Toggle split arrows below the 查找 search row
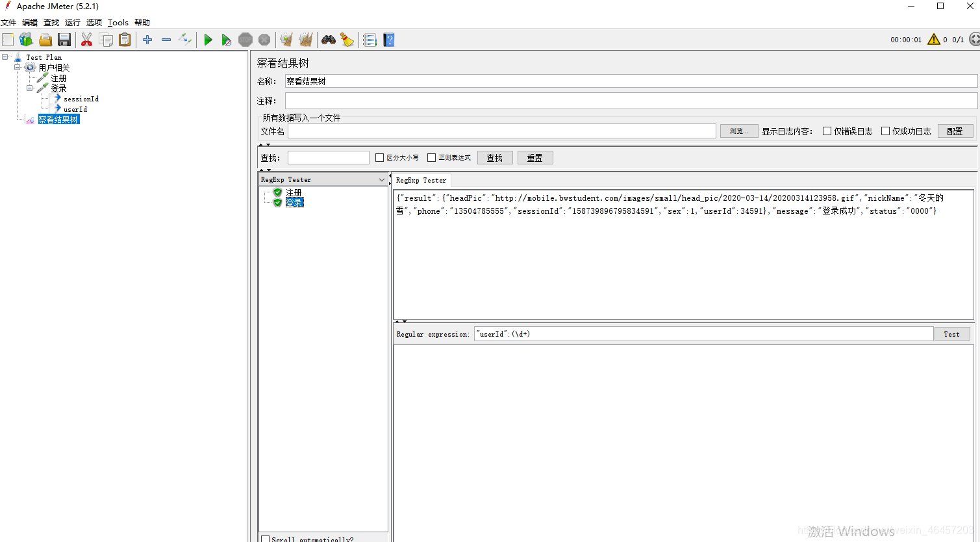The height and width of the screenshot is (542, 980). (x=264, y=170)
